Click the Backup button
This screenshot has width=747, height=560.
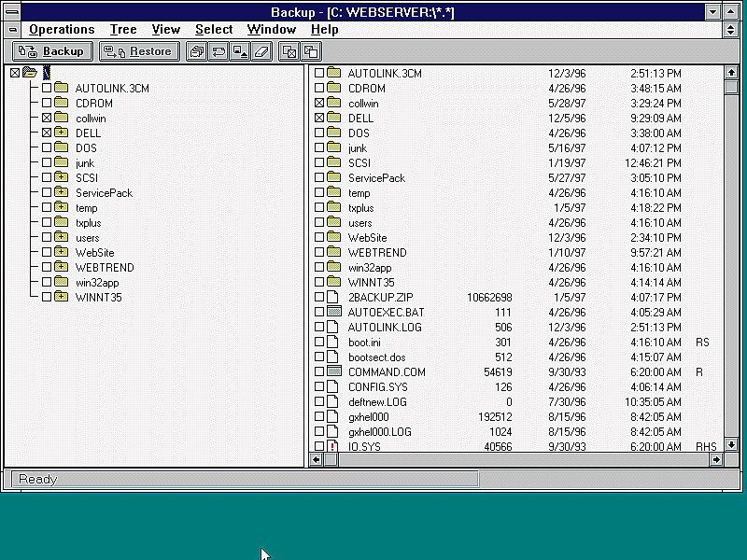coord(52,52)
